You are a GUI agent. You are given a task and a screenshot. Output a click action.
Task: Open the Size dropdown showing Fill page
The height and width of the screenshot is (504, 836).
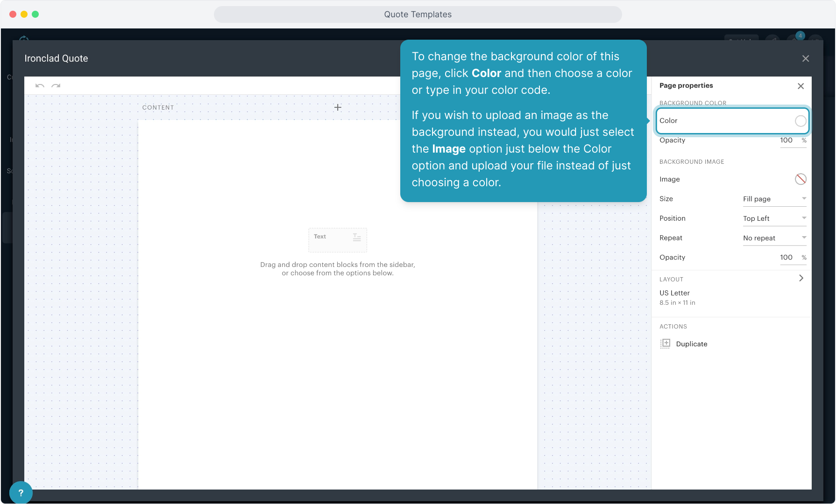(x=775, y=199)
